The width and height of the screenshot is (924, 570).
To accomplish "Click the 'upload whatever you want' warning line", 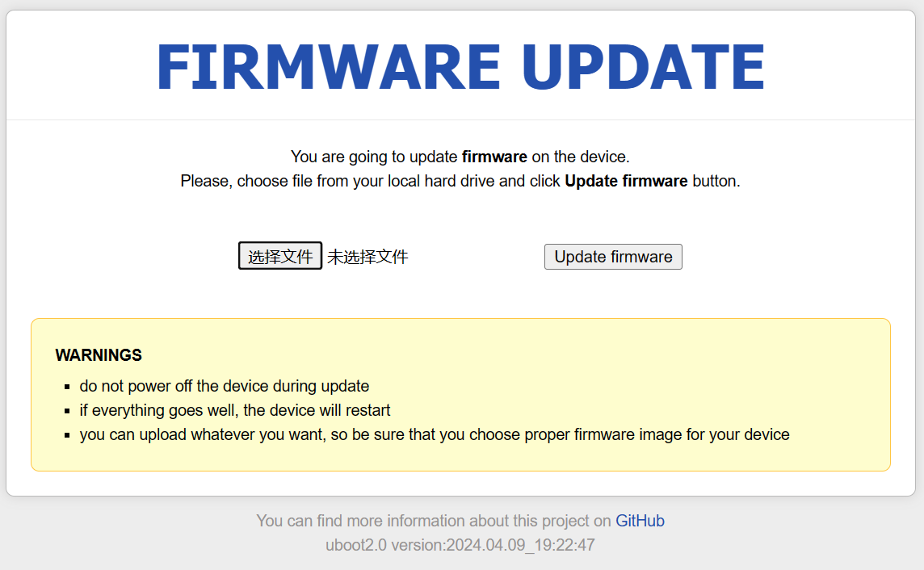I will (x=435, y=434).
